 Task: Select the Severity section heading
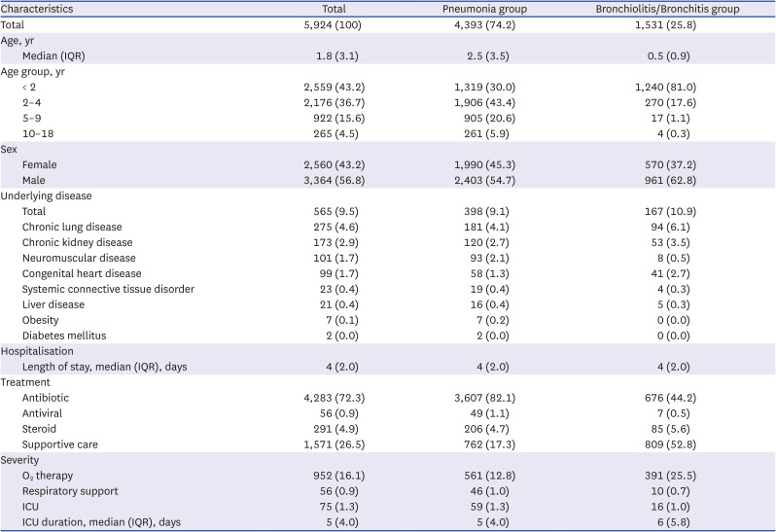pyautogui.click(x=21, y=459)
